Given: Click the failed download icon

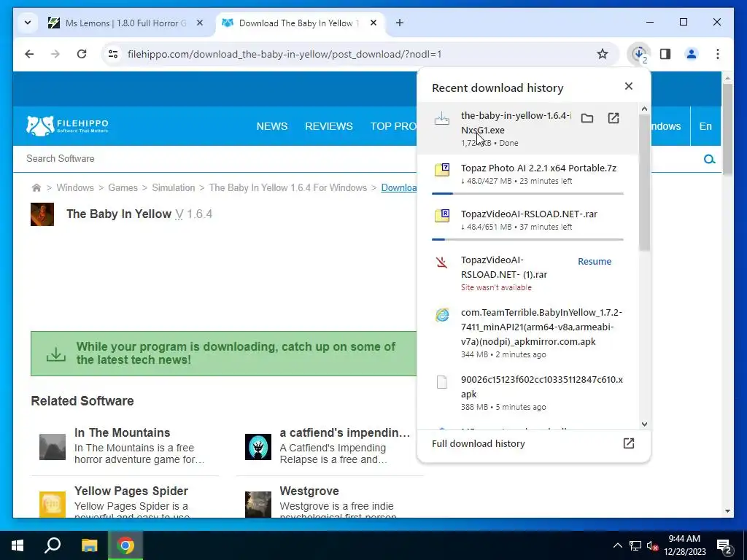Looking at the screenshot, I should point(441,262).
